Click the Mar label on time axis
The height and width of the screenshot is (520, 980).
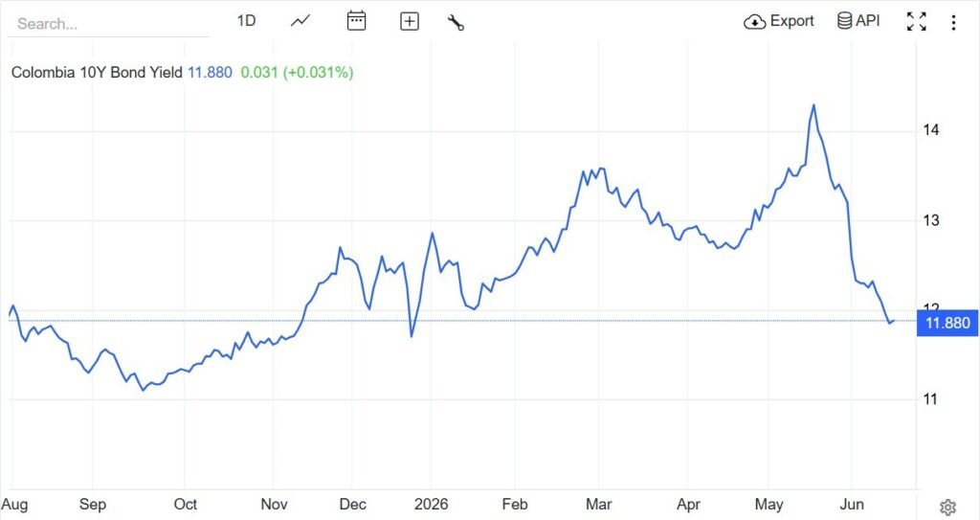(x=599, y=505)
